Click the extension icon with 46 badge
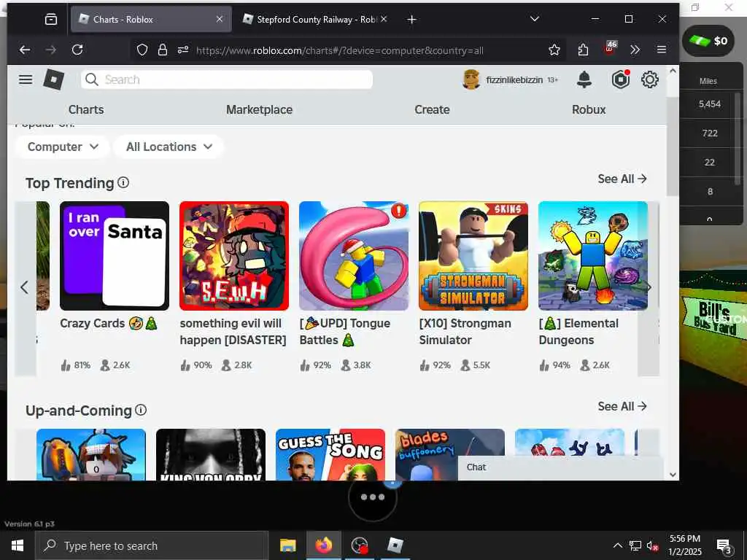 click(610, 48)
